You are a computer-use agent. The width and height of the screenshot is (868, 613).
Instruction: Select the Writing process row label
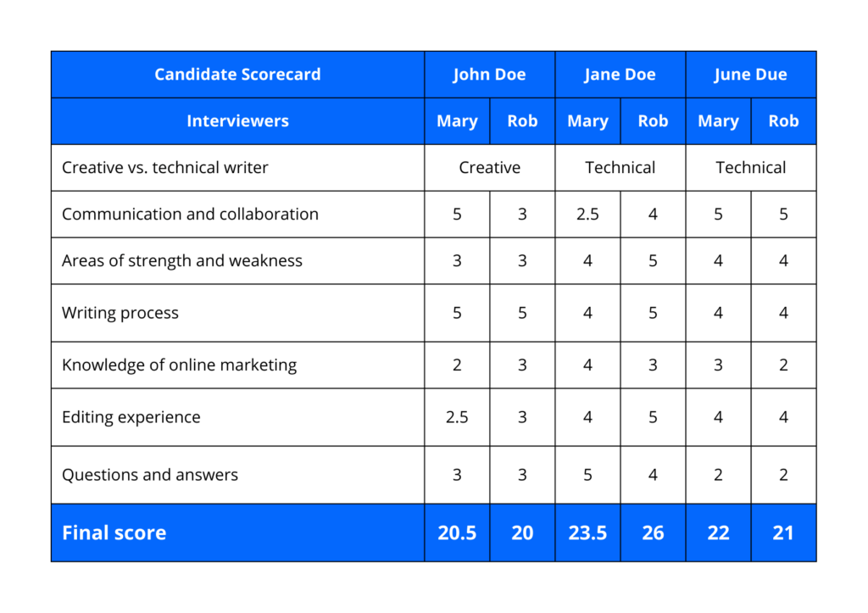(120, 313)
